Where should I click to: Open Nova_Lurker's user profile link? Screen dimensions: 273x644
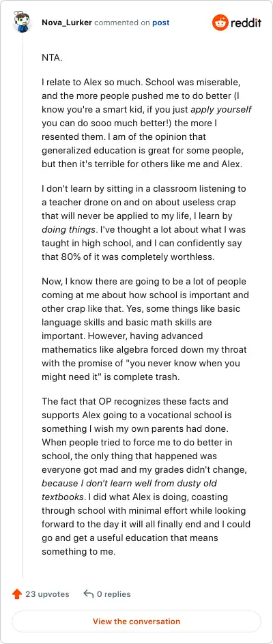[67, 23]
